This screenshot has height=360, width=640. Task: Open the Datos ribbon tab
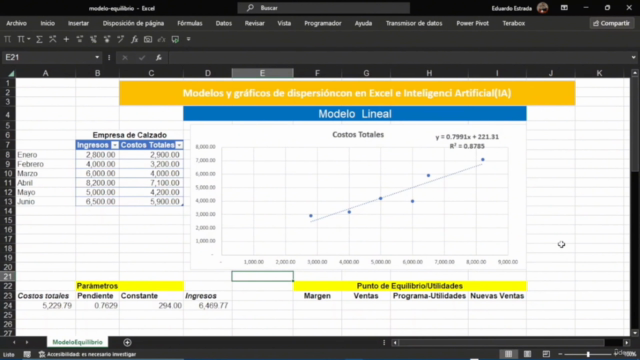(x=224, y=23)
